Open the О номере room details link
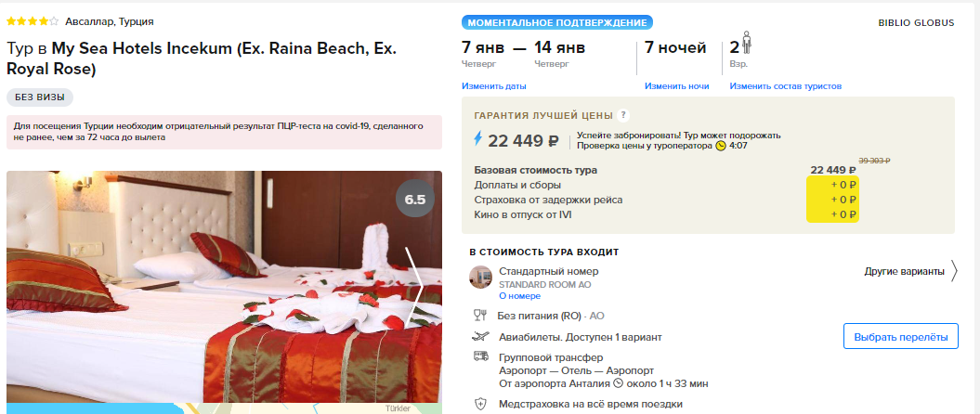Viewport: 980px width, 414px height. [x=519, y=296]
